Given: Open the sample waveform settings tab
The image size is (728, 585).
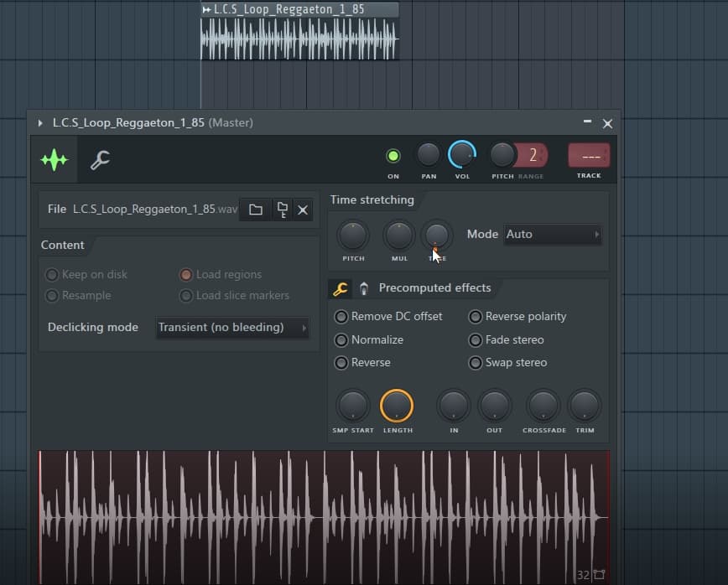Looking at the screenshot, I should [55, 159].
